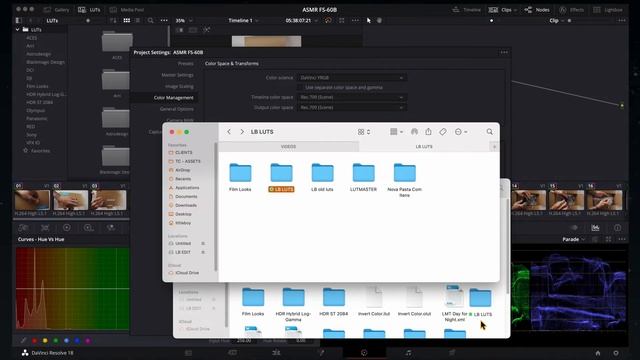Click the Finder AirDrop toolbar icon
This screenshot has height=360, width=640.
tap(414, 131)
